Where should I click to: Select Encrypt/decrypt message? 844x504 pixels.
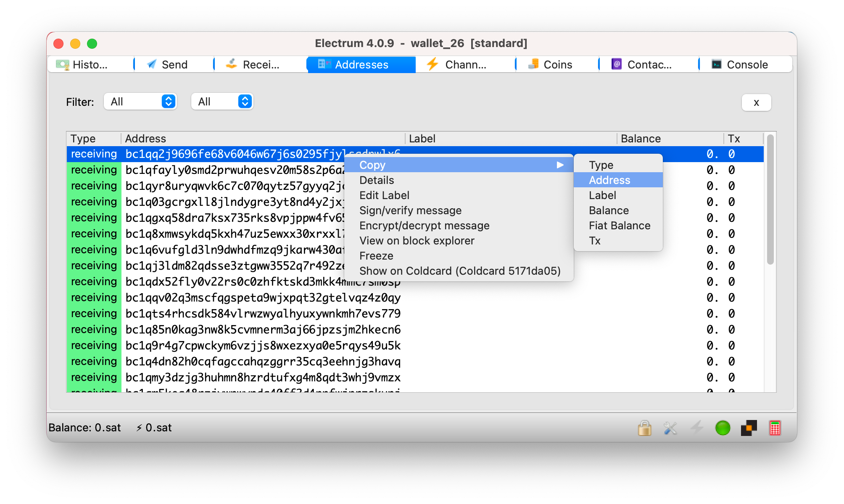(459, 226)
